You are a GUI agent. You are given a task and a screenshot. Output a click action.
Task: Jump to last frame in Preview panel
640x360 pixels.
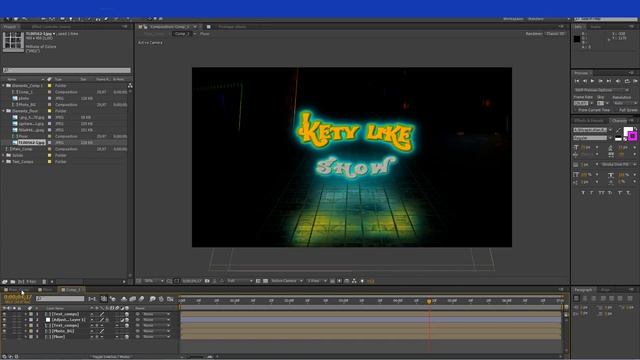click(x=609, y=81)
